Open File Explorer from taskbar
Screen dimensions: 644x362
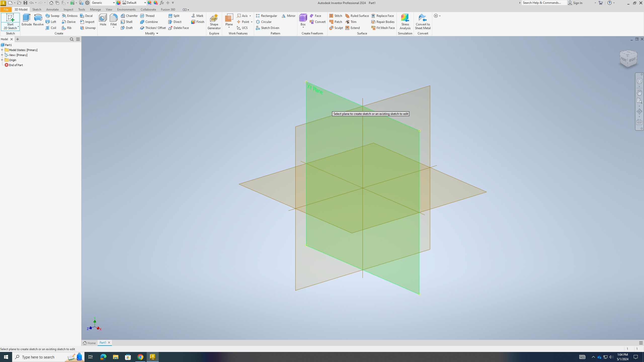(x=115, y=357)
